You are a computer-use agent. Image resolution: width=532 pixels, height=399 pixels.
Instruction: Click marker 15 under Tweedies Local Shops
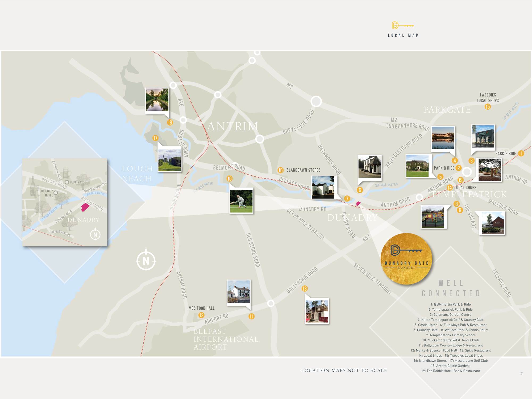pos(488,107)
